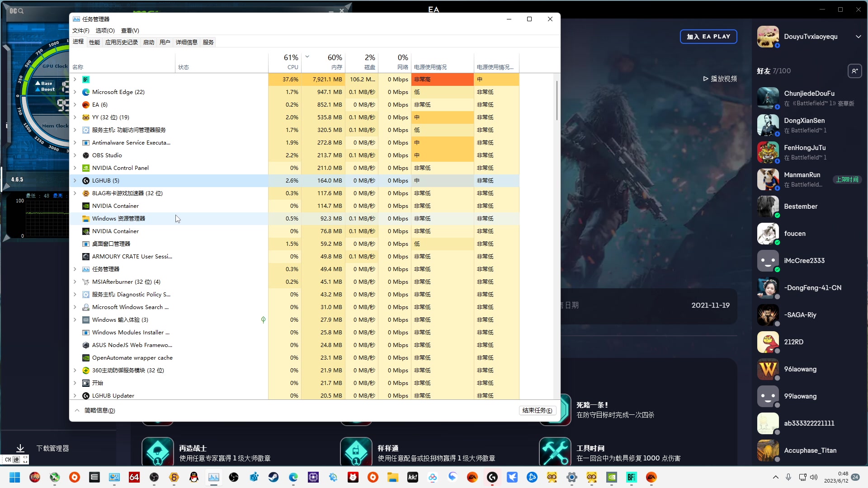The width and height of the screenshot is (868, 488).
Task: Click the ASUS NodeJS Web Framework icon
Action: [x=86, y=345]
